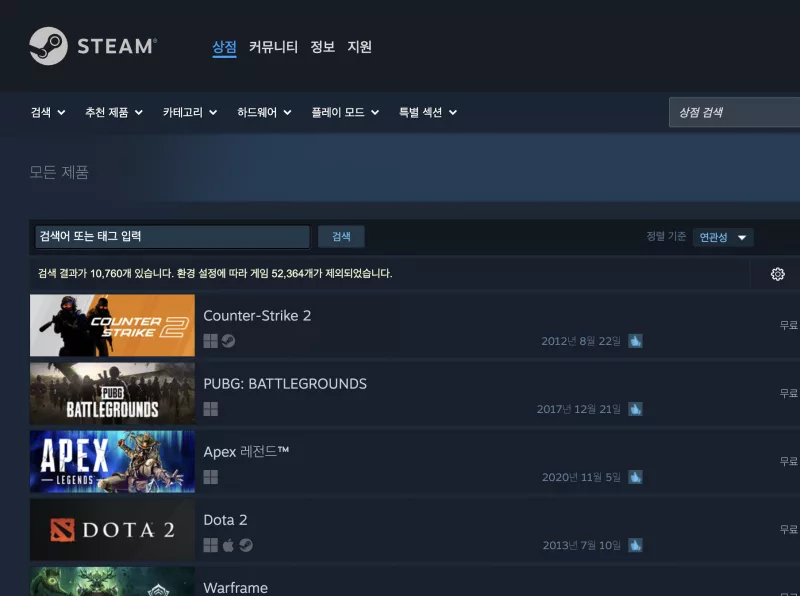Click 무료 price on Counter-Strike 2 row

pos(789,325)
